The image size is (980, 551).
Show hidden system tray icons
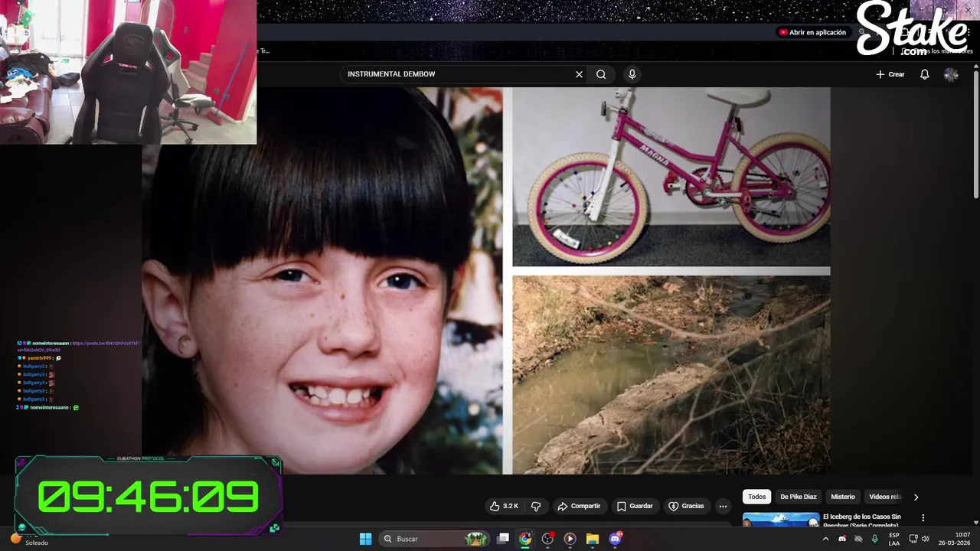[825, 539]
